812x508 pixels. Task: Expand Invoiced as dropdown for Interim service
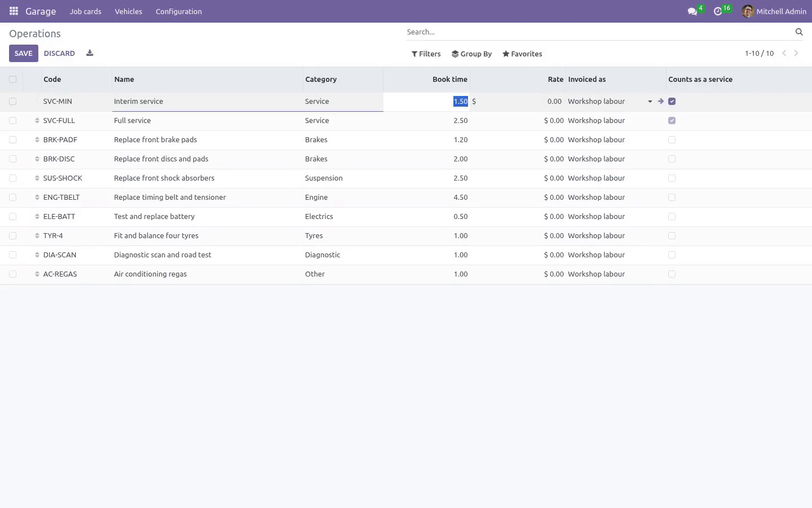650,102
